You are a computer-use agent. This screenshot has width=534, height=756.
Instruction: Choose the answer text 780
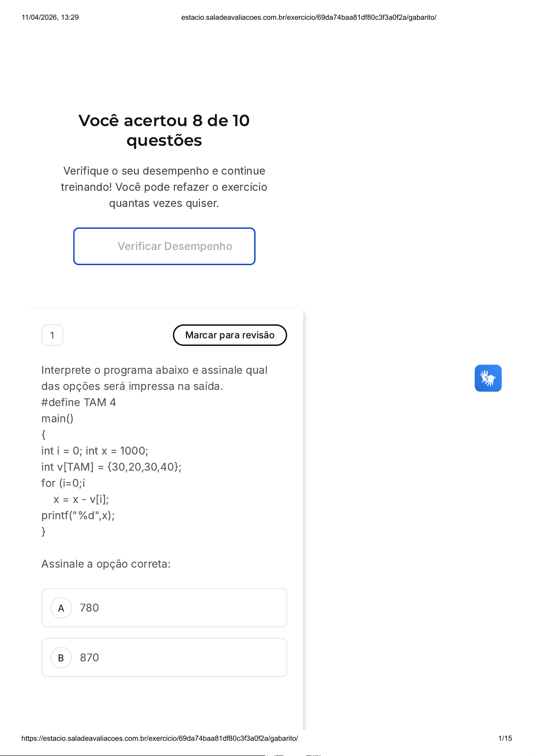point(89,608)
